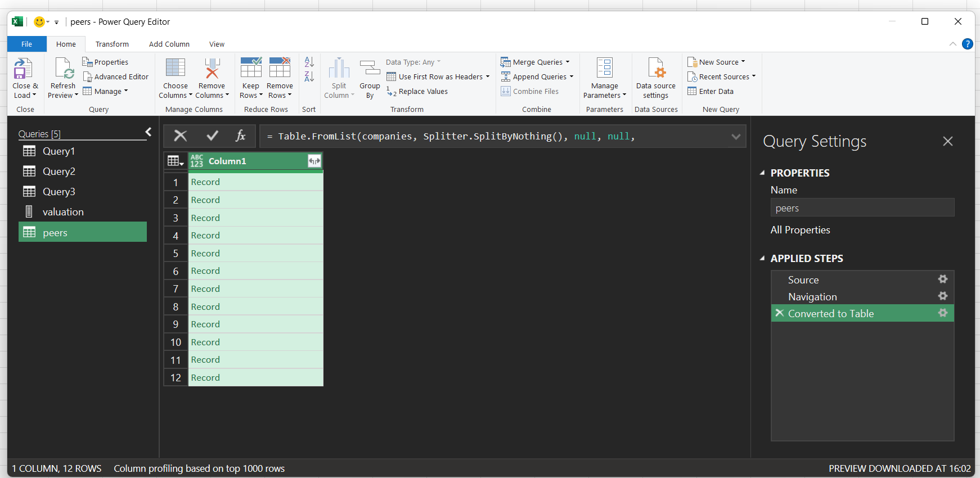
Task: Click Keep Rows icon
Action: coord(251,67)
